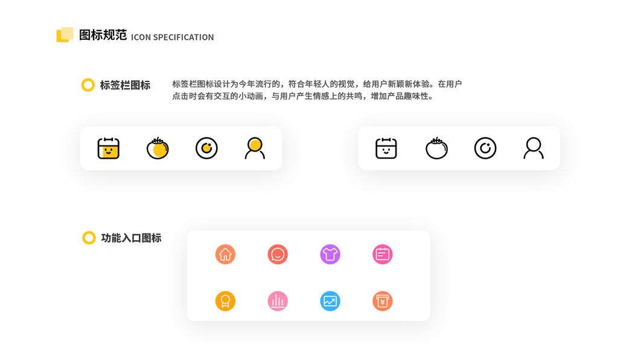Tap the outline circular target icon
This screenshot has height=362, width=644.
[485, 148]
